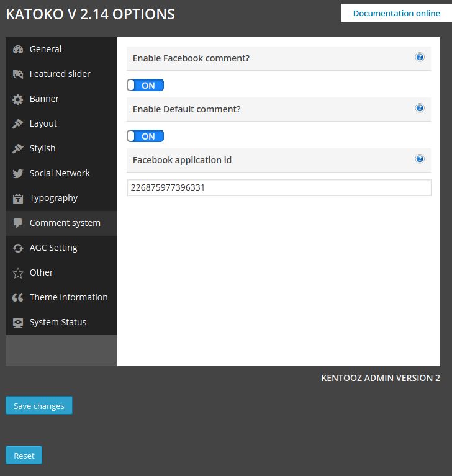The image size is (452, 476).
Task: Open help for Facebook application id
Action: click(x=420, y=159)
